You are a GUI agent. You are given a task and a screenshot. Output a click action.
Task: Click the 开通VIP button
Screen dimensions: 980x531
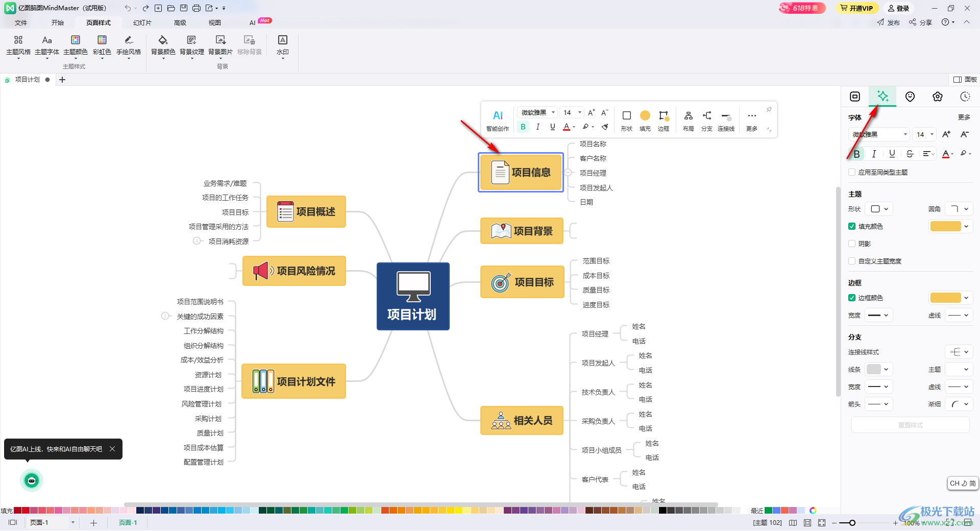(x=857, y=8)
